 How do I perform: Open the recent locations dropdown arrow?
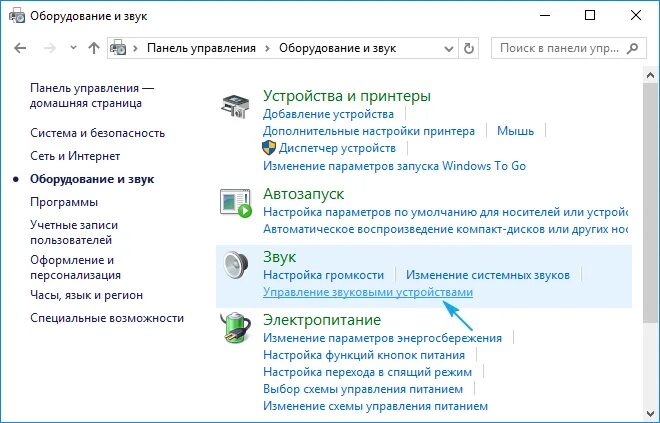pos(73,48)
